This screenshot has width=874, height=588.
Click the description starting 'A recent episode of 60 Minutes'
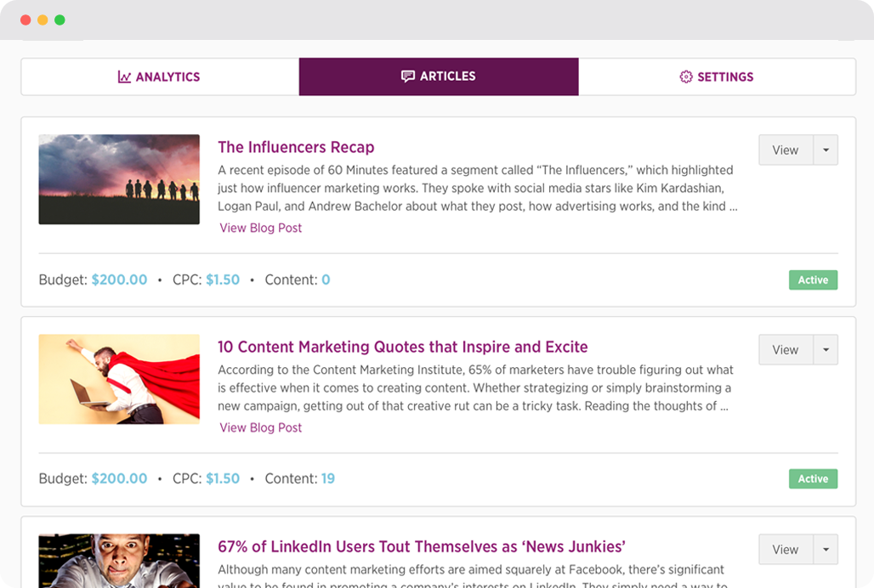pyautogui.click(x=478, y=188)
